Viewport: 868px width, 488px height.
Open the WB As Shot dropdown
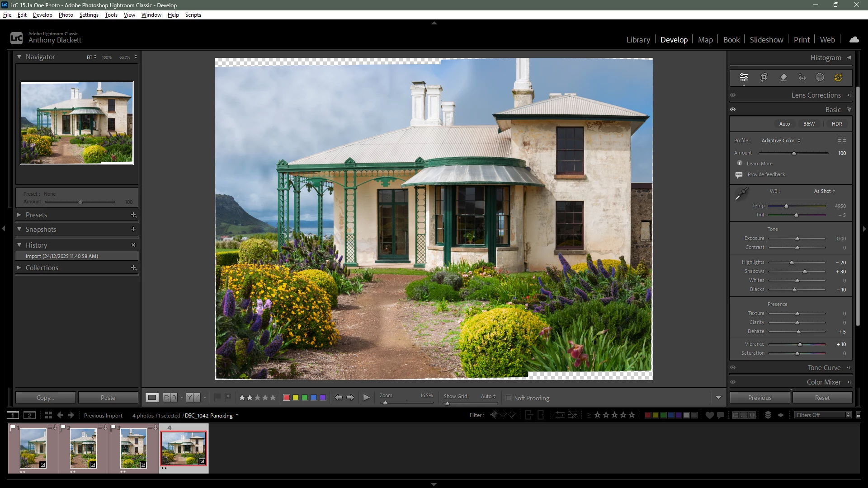pyautogui.click(x=825, y=191)
